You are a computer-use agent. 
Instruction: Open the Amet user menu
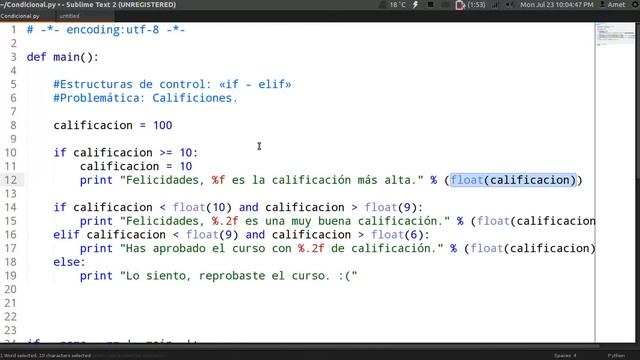[x=612, y=5]
